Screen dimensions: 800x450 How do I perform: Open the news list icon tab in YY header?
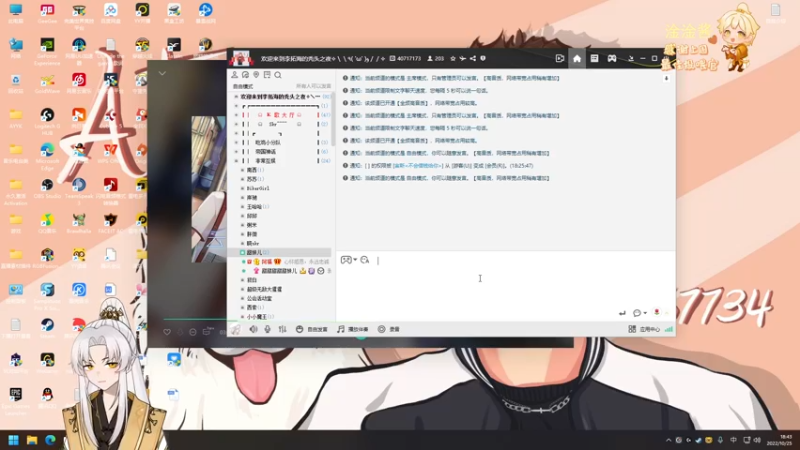pyautogui.click(x=594, y=59)
